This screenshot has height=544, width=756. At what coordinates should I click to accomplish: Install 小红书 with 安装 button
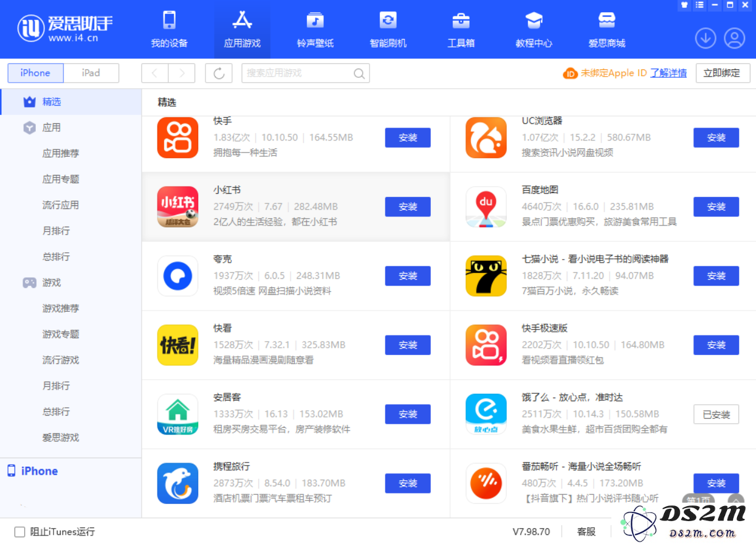point(408,207)
